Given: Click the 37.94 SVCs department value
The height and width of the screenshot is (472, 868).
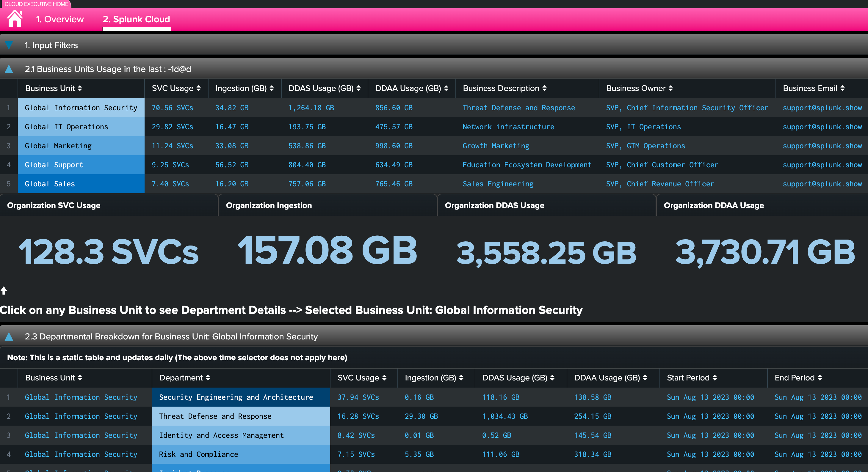Looking at the screenshot, I should (x=358, y=397).
